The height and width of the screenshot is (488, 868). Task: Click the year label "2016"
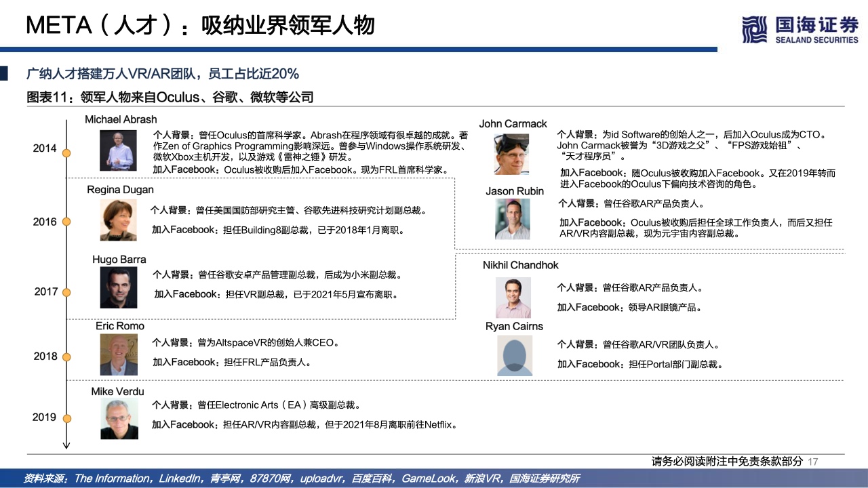(x=45, y=222)
